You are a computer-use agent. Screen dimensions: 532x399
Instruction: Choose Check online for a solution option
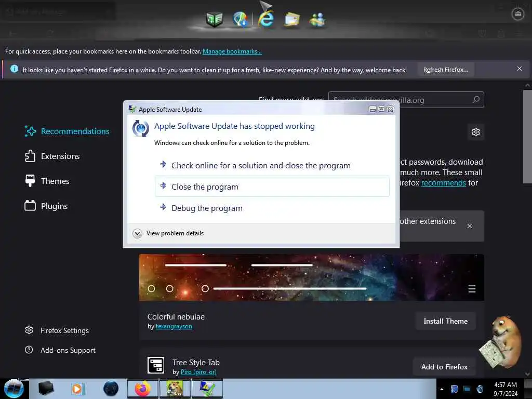[x=272, y=165]
